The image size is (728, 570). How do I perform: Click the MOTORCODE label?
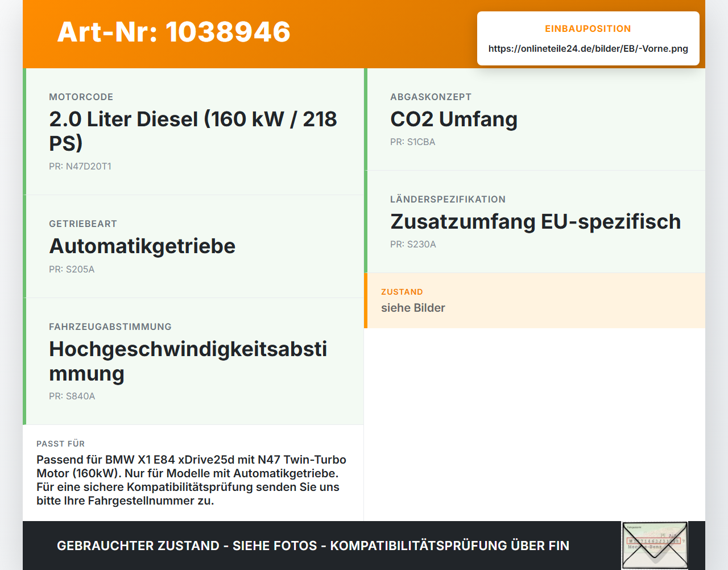tap(81, 97)
